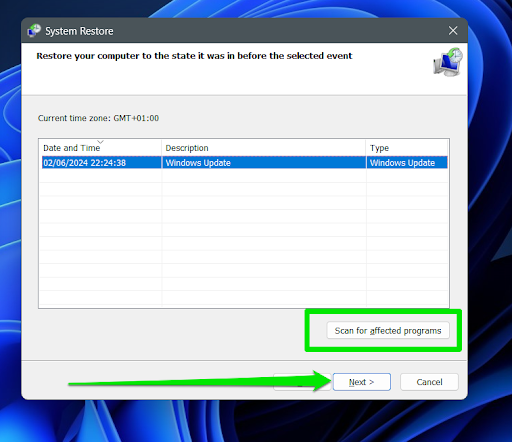512x442 pixels.
Task: Click the computer restore clock icon
Action: [x=448, y=62]
